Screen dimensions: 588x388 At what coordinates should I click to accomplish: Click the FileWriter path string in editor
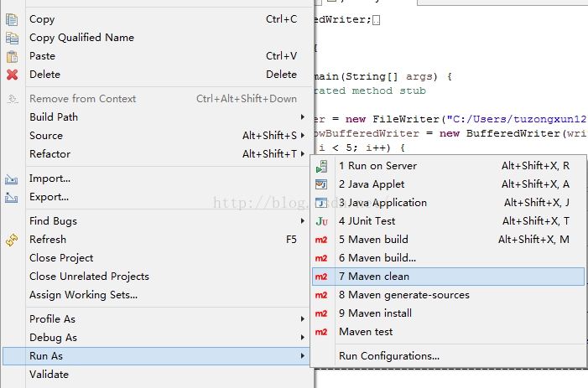click(x=517, y=119)
